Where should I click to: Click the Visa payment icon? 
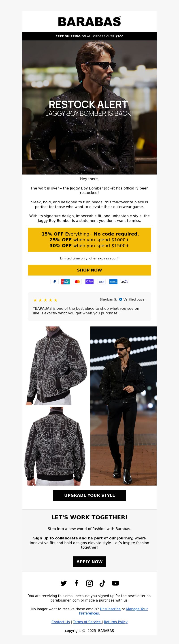[101, 282]
